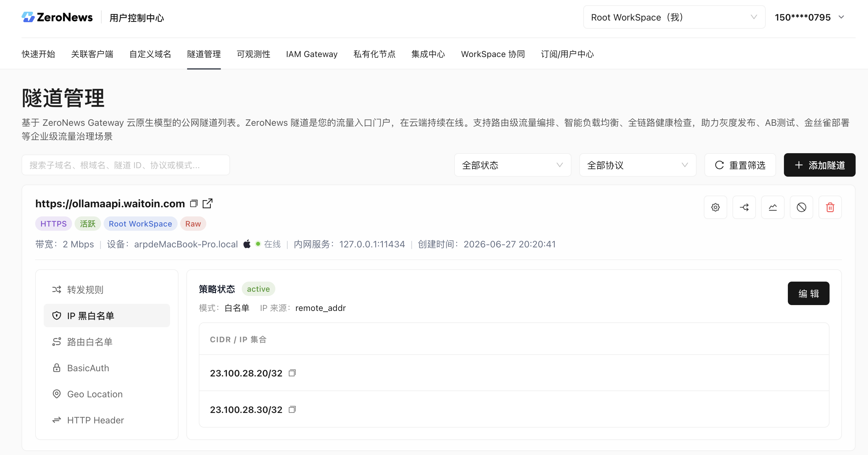Click the tunnel routing share icon

coord(744,207)
